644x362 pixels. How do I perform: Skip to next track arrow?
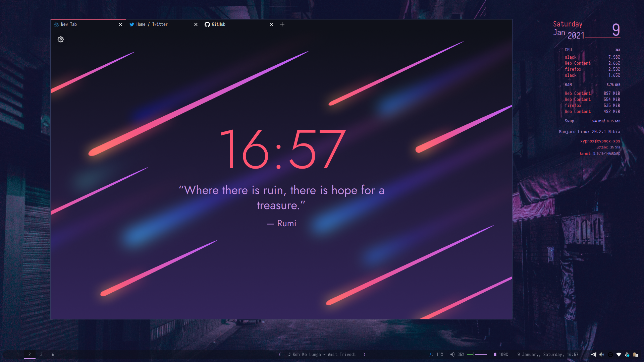[x=364, y=354]
